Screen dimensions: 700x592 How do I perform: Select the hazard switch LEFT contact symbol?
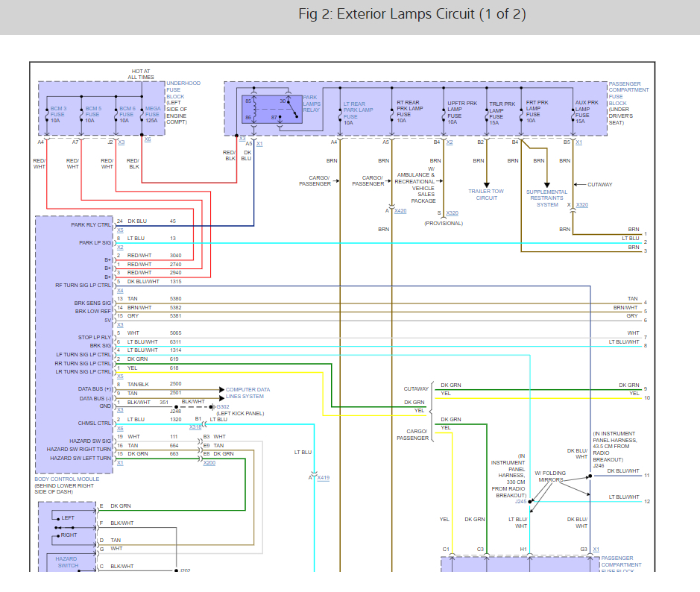[x=66, y=517]
